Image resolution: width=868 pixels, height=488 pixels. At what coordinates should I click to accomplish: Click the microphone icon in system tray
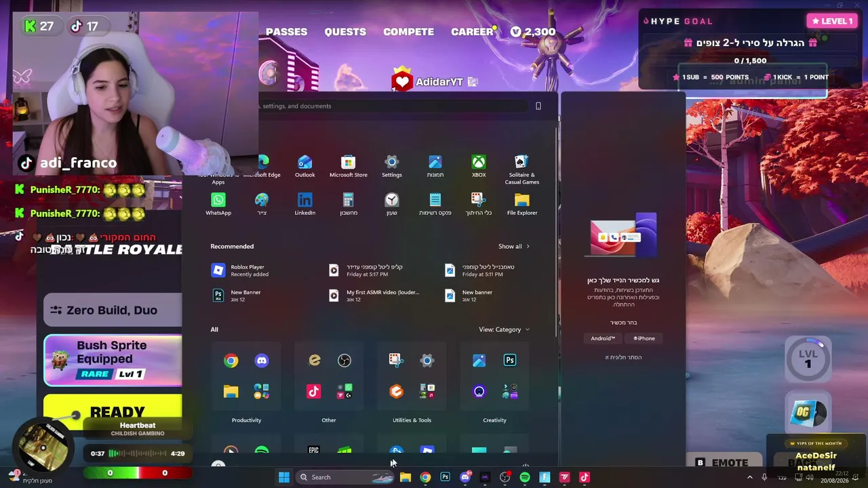click(x=764, y=477)
